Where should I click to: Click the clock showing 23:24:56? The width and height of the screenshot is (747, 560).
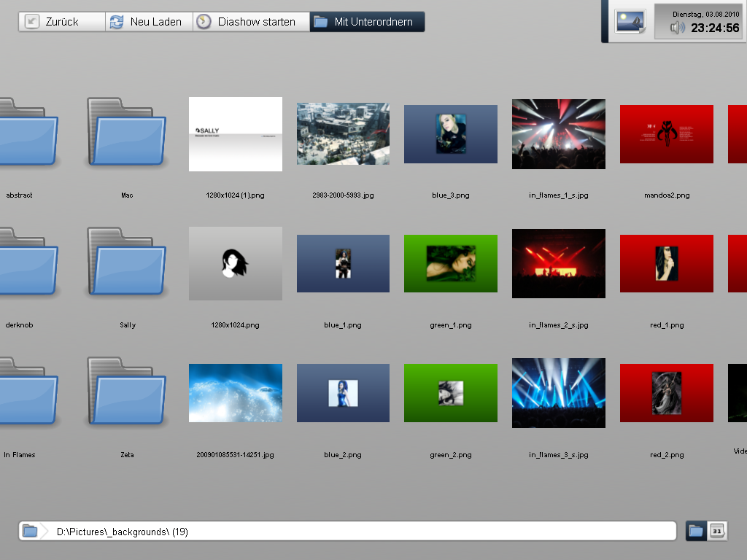715,28
